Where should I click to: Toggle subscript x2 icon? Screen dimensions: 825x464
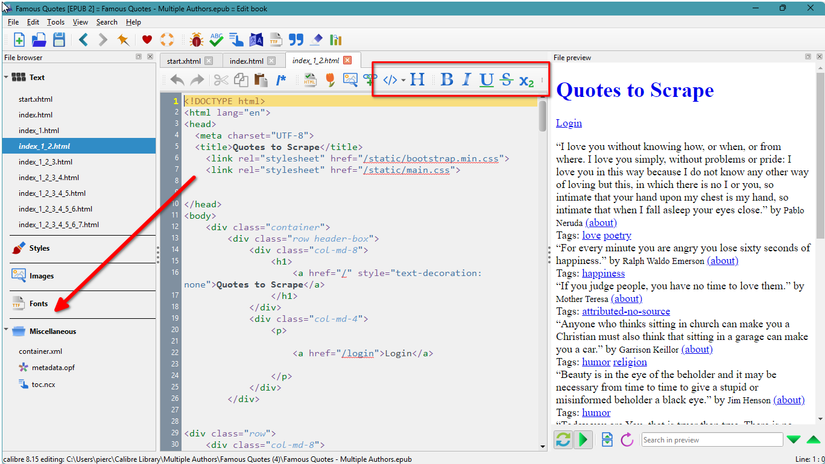526,80
